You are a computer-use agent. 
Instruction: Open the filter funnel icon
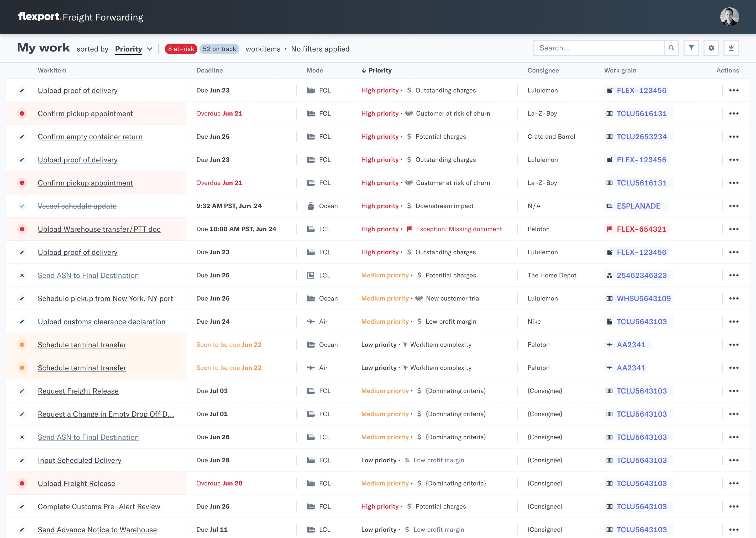pyautogui.click(x=691, y=48)
